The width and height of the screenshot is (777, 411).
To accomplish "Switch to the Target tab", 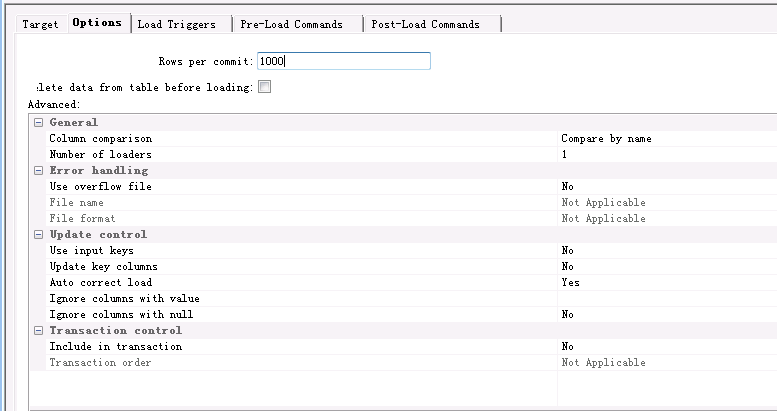I will click(41, 23).
